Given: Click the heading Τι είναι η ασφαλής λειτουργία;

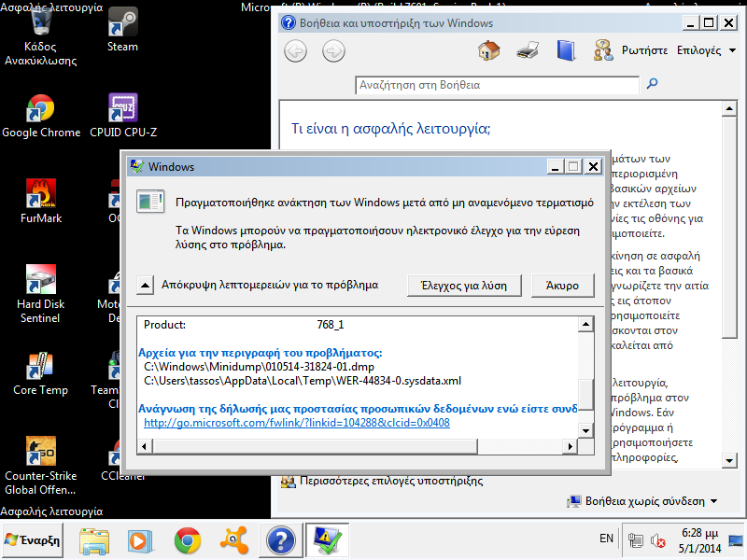Looking at the screenshot, I should click(390, 129).
